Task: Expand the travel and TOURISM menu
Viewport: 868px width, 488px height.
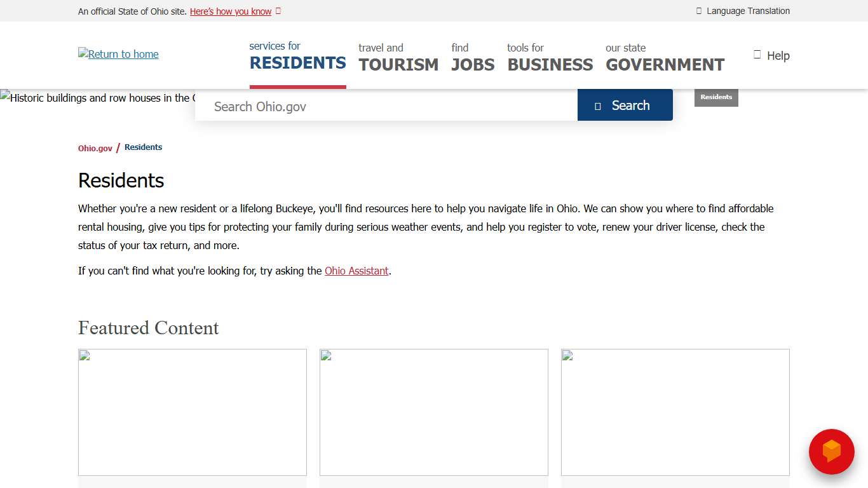Action: point(398,57)
